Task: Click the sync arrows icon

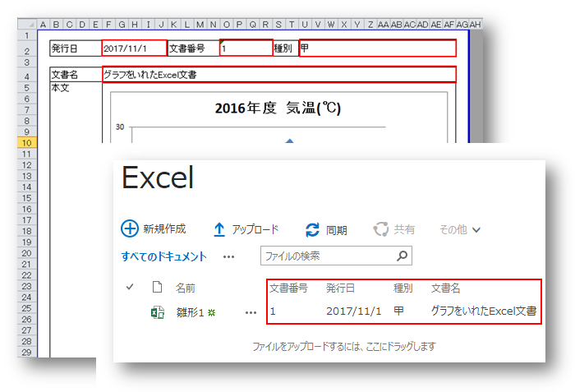Action: click(312, 230)
